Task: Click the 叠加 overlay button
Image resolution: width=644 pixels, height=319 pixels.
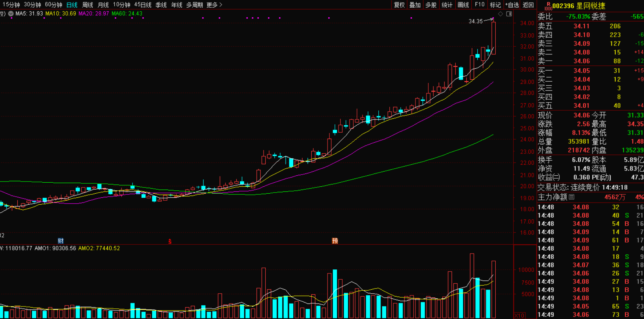Action: [x=415, y=5]
